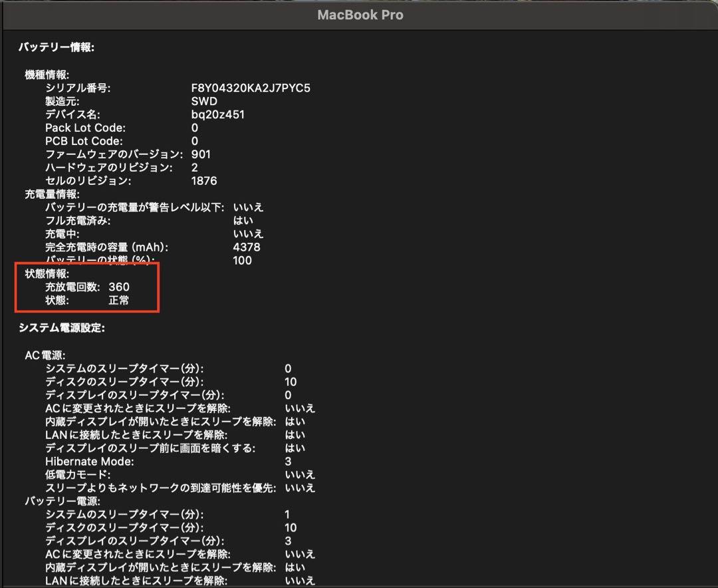
Task: Select cell revision value 1876
Action: 204,181
